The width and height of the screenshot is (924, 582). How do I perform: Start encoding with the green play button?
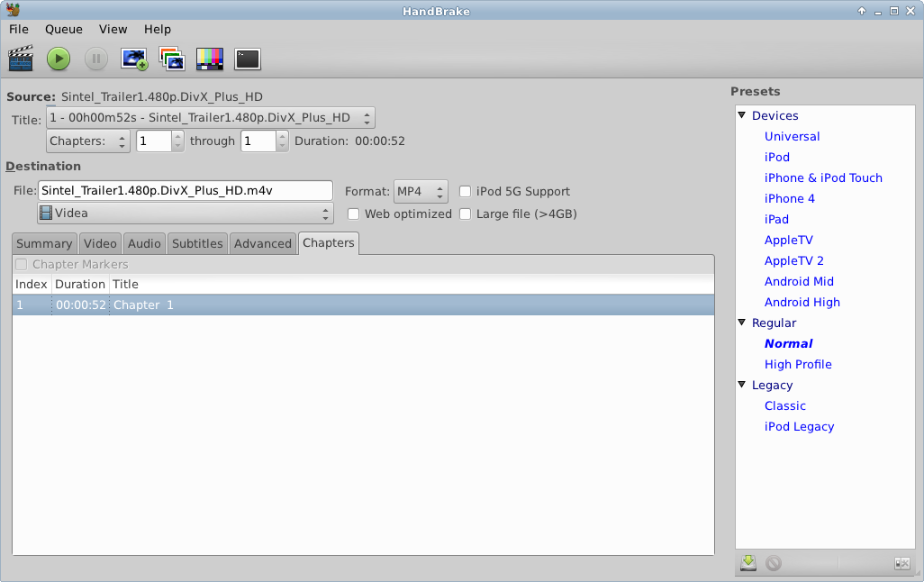(x=59, y=59)
